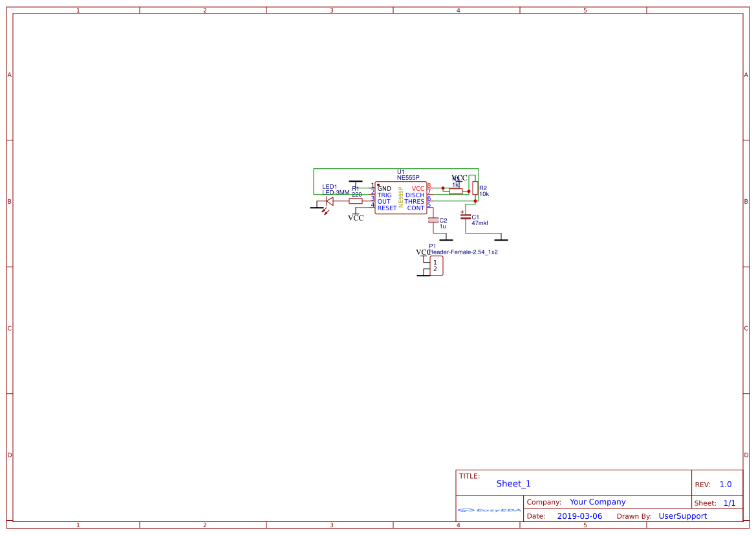The width and height of the screenshot is (756, 535).
Task: Click the TRIG pin label on U1
Action: (x=385, y=195)
